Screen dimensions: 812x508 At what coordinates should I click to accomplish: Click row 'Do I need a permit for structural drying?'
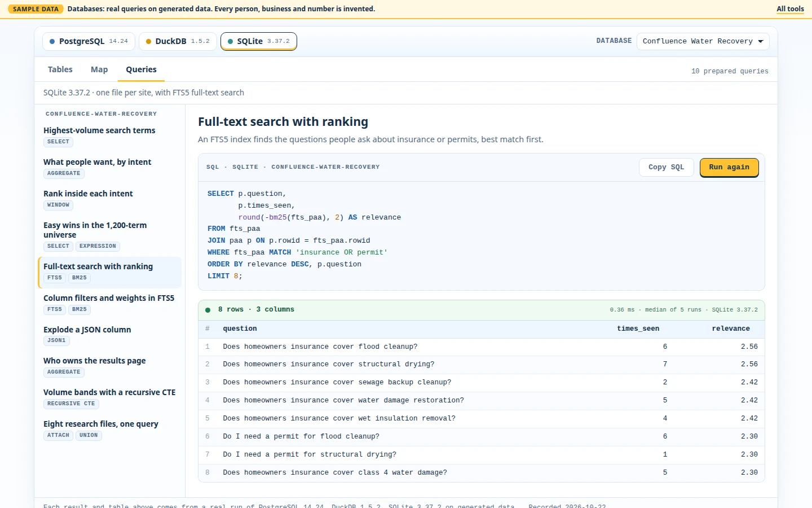482,454
